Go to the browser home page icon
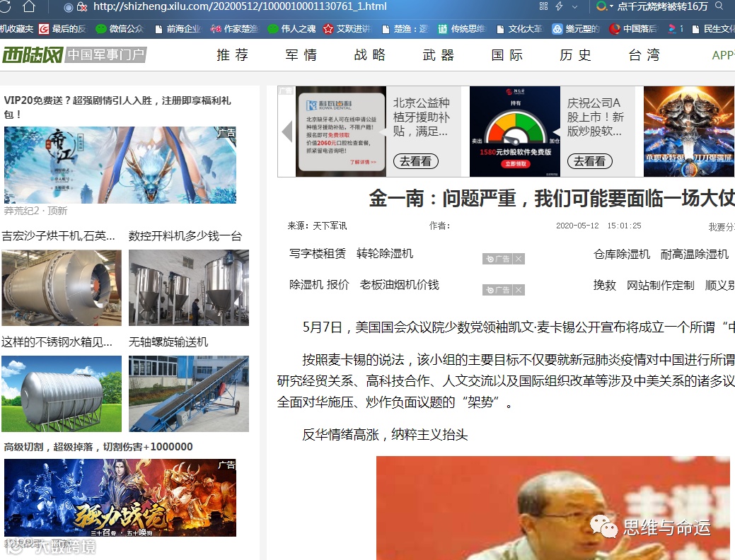The image size is (735, 560). tap(29, 6)
